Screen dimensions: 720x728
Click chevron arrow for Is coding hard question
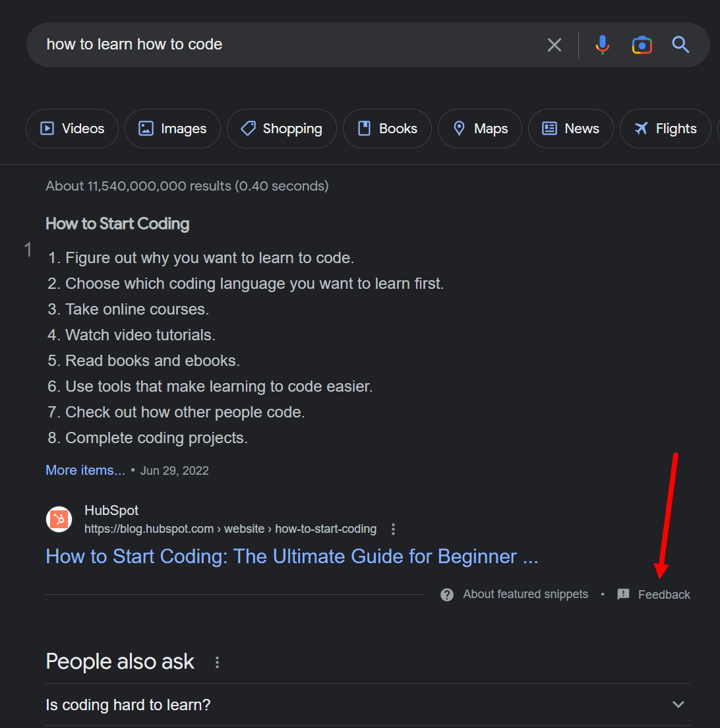point(678,705)
